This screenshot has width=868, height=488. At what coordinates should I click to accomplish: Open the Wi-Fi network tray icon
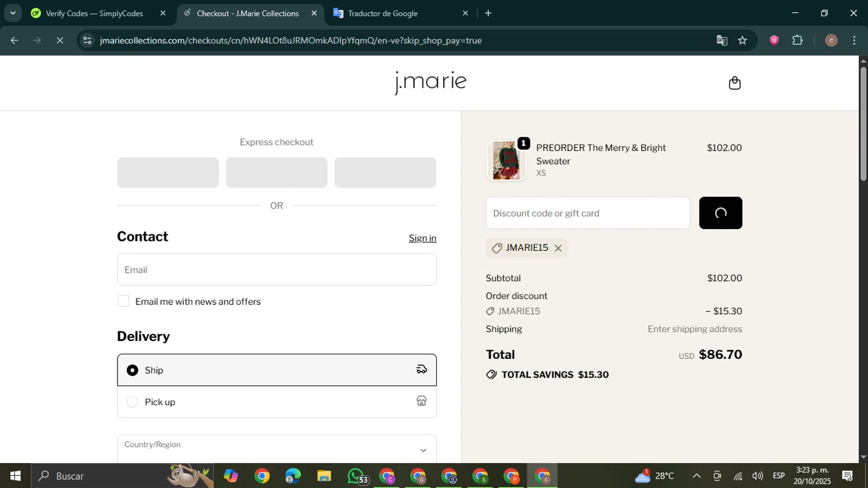point(738,476)
